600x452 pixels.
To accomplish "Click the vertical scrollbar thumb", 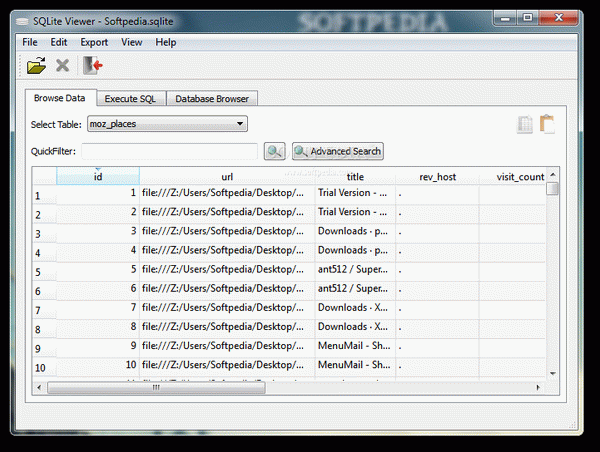I will pos(553,188).
